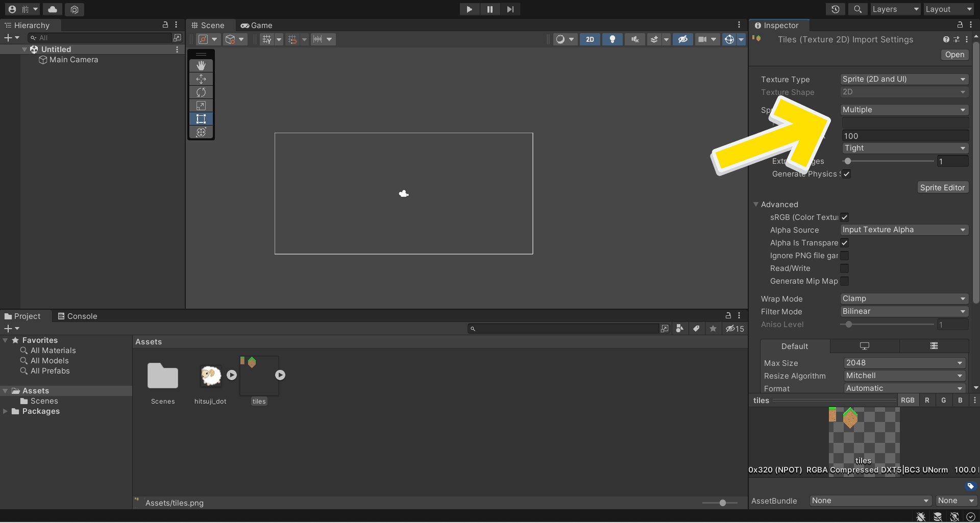Switch to the Console tab

tap(78, 316)
